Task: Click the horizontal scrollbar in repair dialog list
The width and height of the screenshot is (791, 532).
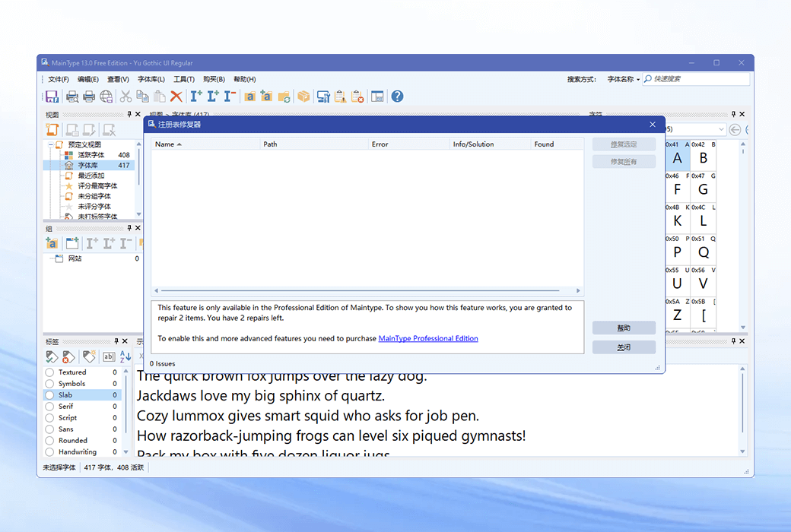Action: pyautogui.click(x=367, y=290)
